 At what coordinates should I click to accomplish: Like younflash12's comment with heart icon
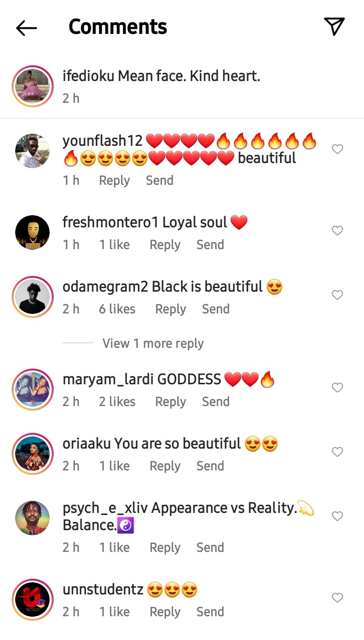pyautogui.click(x=337, y=149)
